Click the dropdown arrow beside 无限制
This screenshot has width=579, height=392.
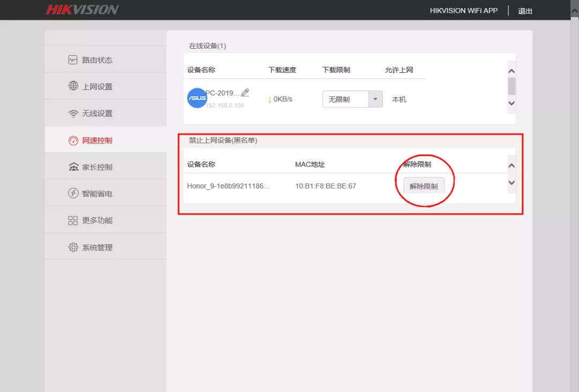[x=375, y=99]
